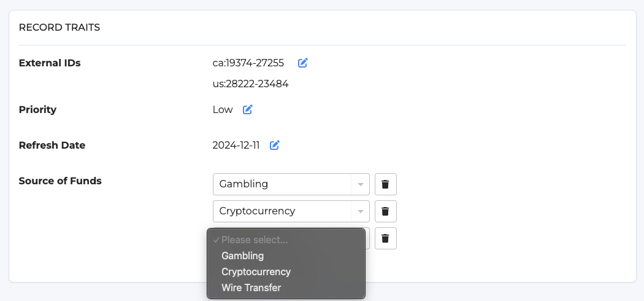Open the Gambling source of funds select box
The width and height of the screenshot is (644, 301).
291,184
